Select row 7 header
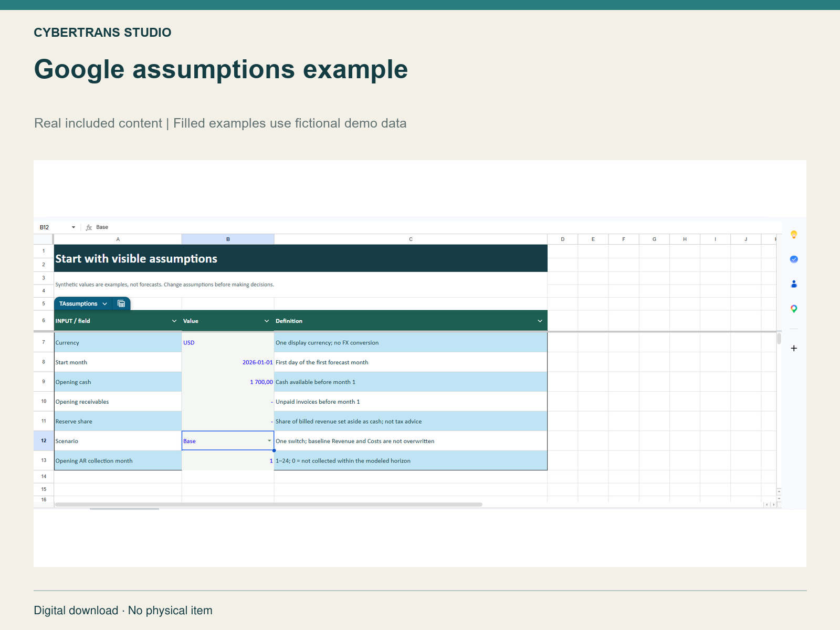 tap(44, 342)
